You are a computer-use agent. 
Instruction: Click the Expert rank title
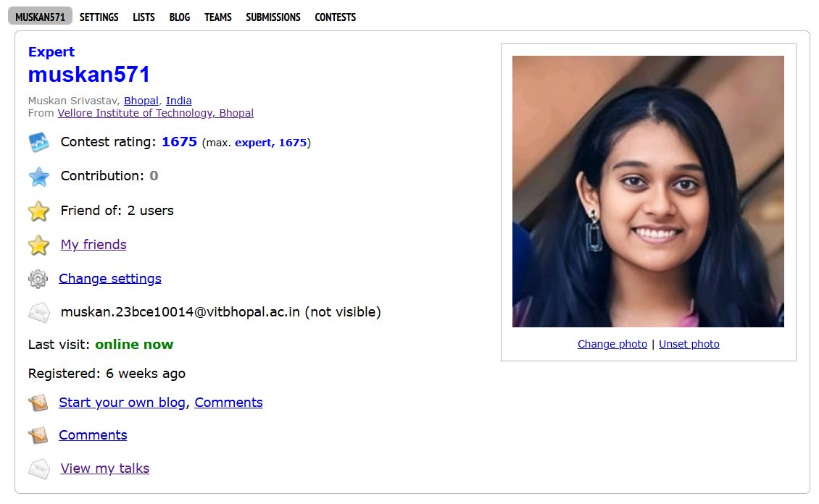click(51, 51)
